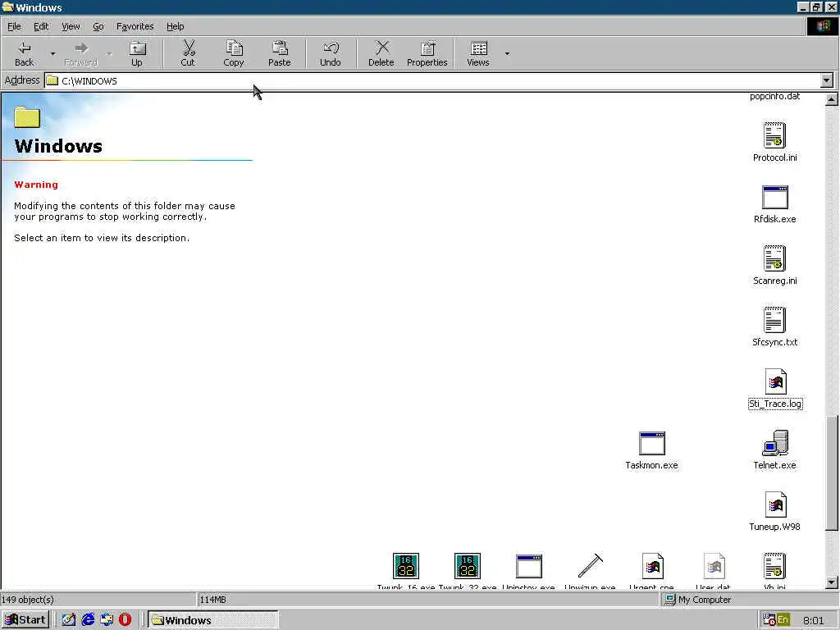Click the popcinfo.dat file label
This screenshot has height=630, width=840.
774,97
